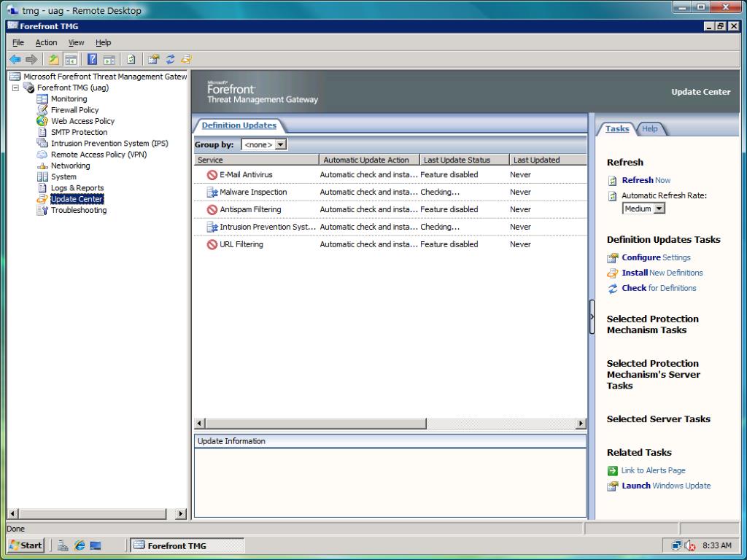Open the File menu
The width and height of the screenshot is (747, 560).
(x=18, y=42)
